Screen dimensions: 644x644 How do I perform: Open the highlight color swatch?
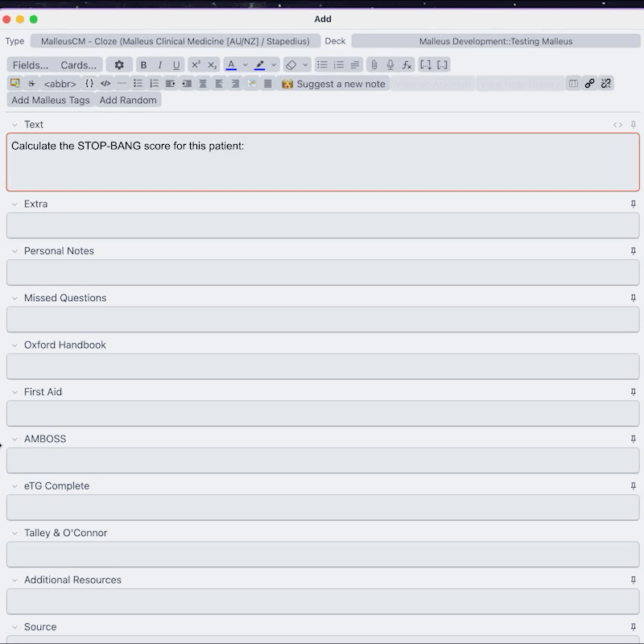click(x=261, y=64)
